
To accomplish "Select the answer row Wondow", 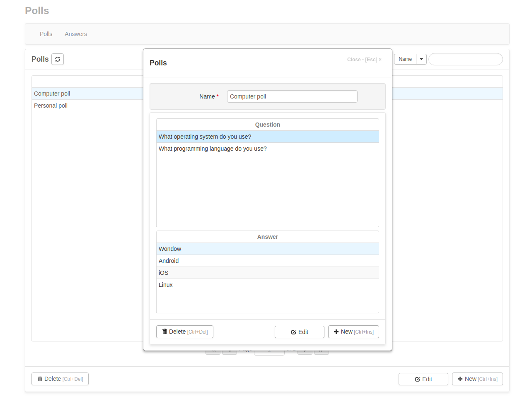I will [268, 249].
